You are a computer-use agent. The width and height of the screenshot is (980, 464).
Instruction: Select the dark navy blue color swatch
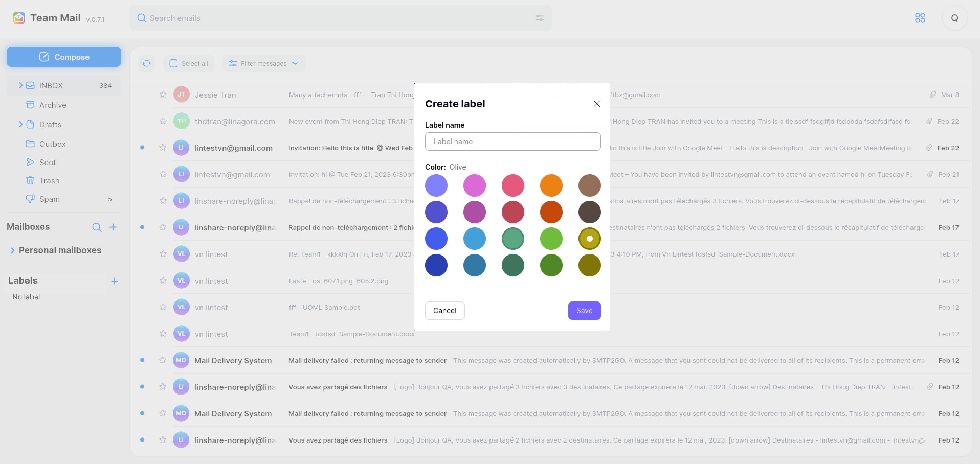(436, 265)
